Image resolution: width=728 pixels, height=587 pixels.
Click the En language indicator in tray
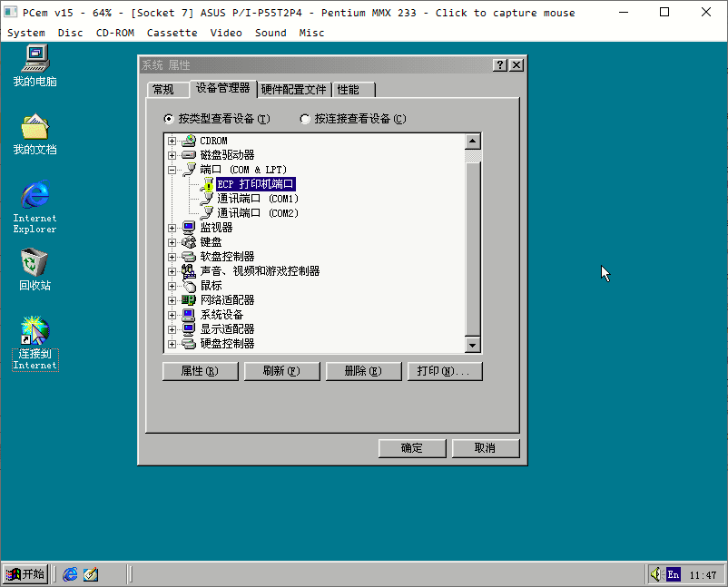pyautogui.click(x=674, y=574)
